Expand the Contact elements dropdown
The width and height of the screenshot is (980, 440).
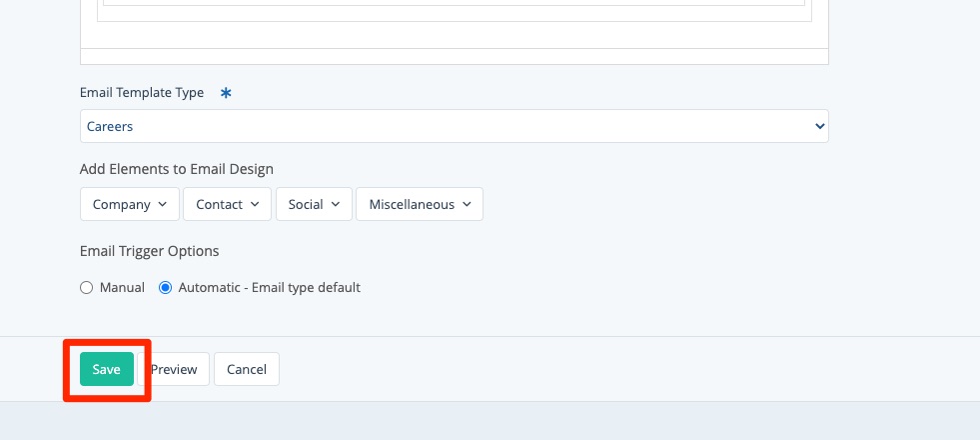[227, 204]
